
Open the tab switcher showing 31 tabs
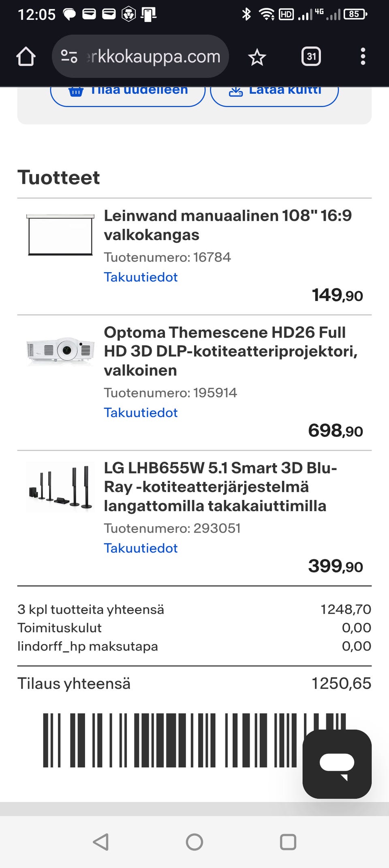[x=311, y=56]
